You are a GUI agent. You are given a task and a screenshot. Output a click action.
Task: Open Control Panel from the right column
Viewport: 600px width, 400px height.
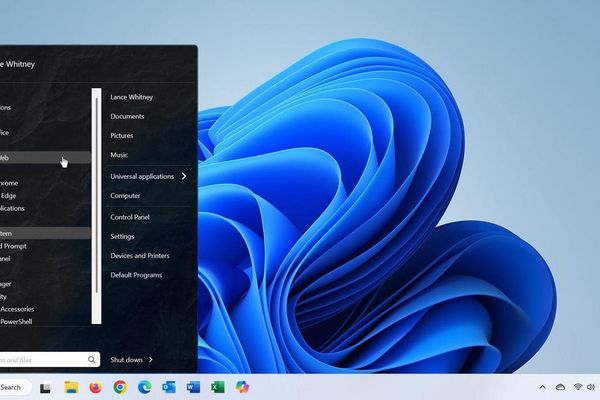130,217
